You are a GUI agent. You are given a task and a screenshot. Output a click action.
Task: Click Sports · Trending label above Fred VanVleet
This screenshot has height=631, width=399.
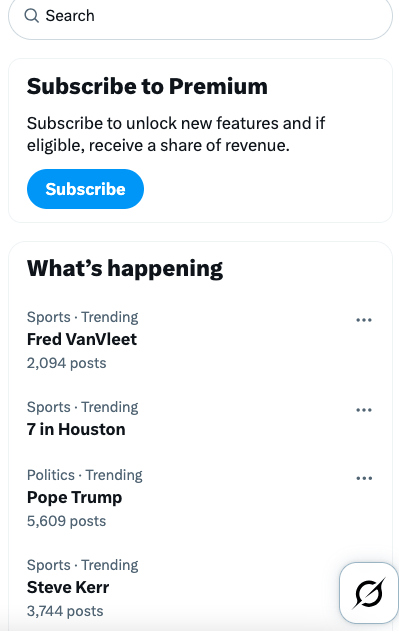click(x=83, y=317)
